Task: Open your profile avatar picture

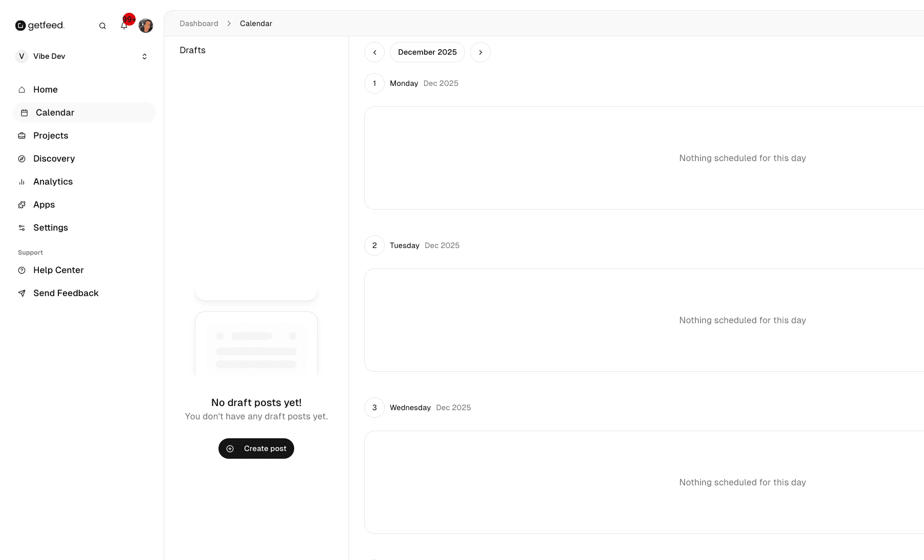Action: click(146, 26)
